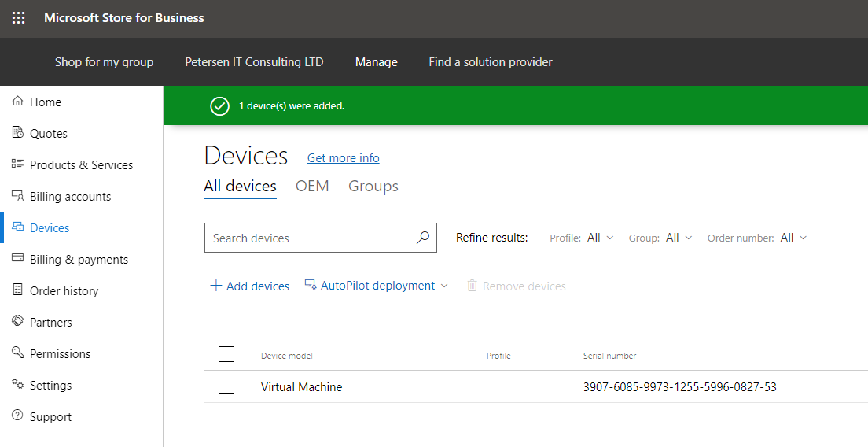This screenshot has height=447, width=868.
Task: Click the Add devices button label
Action: coord(257,286)
